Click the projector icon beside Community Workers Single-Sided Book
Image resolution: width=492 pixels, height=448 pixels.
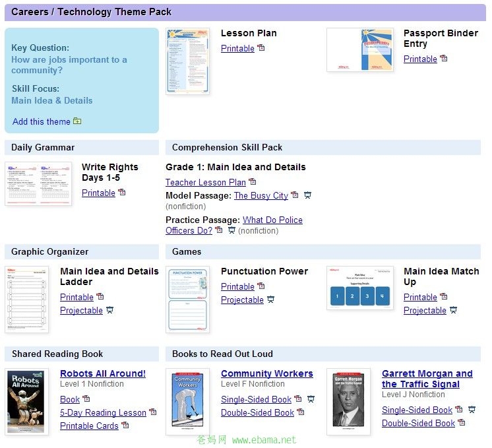tap(311, 399)
